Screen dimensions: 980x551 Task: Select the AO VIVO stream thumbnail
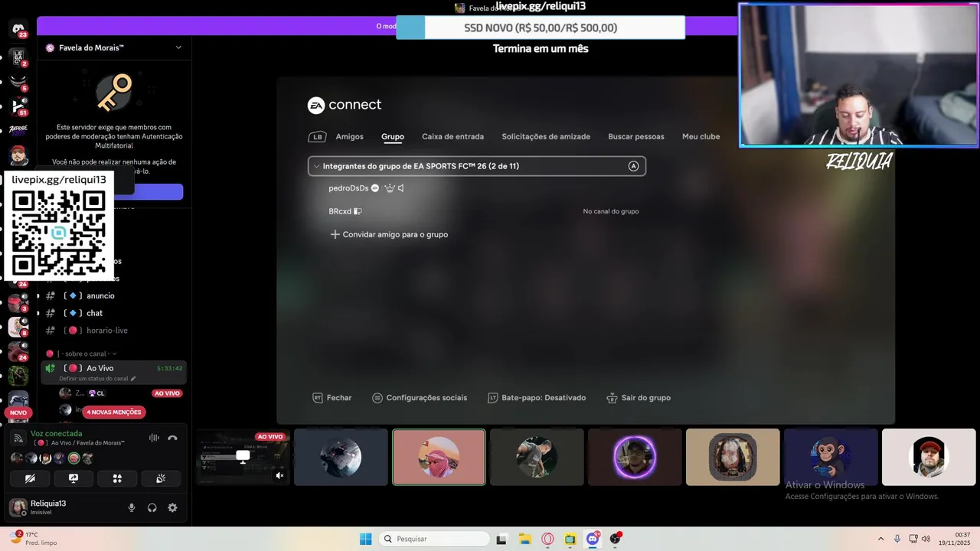point(243,457)
